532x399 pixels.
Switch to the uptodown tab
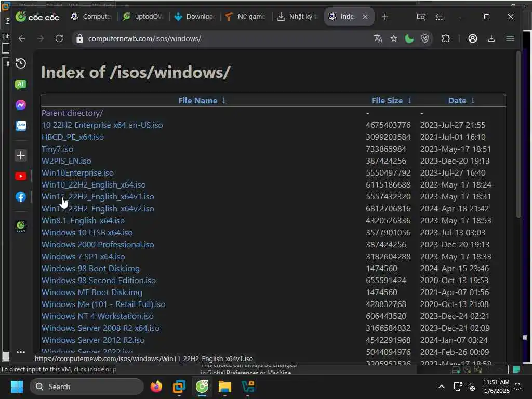143,16
